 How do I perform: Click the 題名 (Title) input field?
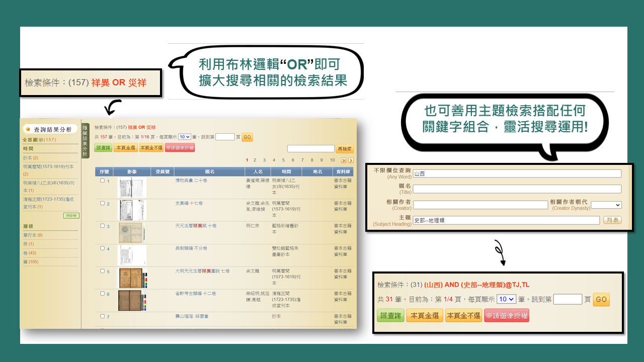[x=517, y=189]
